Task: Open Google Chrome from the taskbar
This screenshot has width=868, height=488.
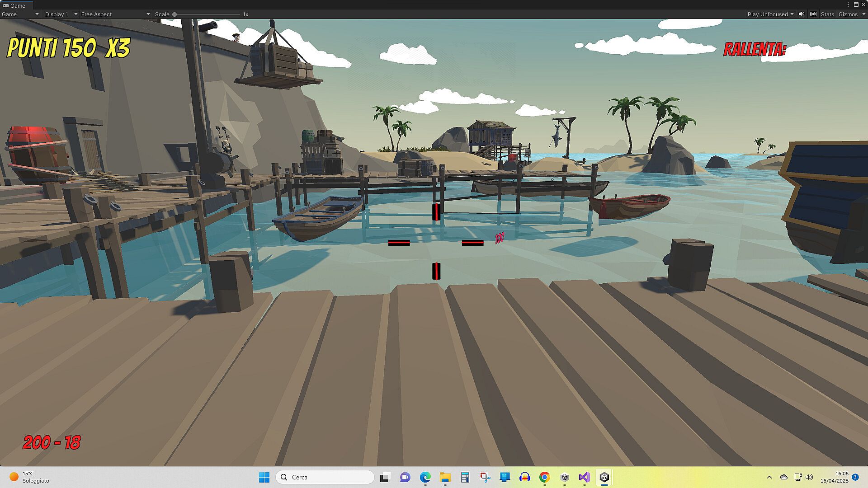Action: coord(545,477)
